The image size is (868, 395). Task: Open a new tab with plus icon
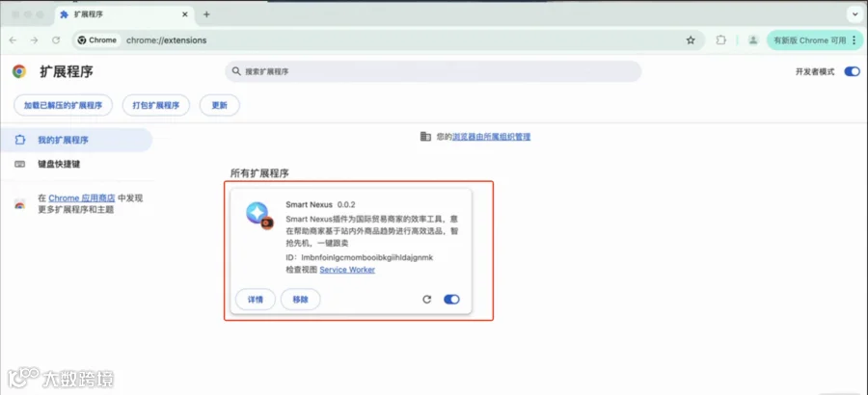tap(206, 14)
